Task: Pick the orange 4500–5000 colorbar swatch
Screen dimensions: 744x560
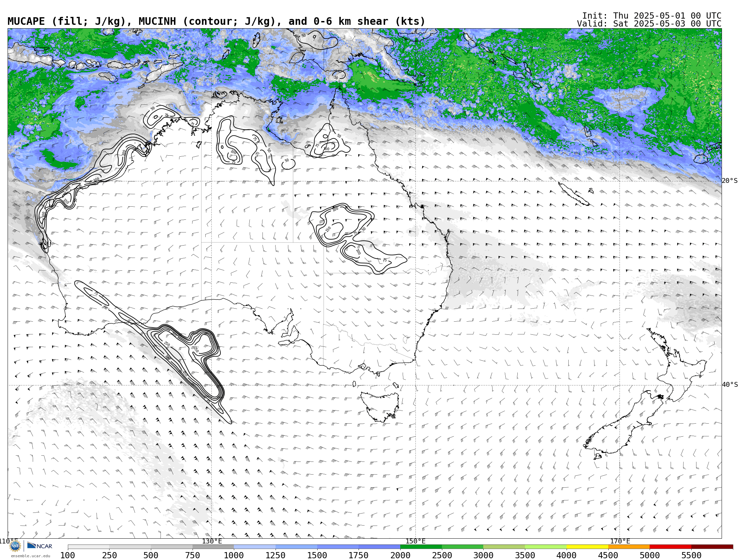Action: pos(629,547)
